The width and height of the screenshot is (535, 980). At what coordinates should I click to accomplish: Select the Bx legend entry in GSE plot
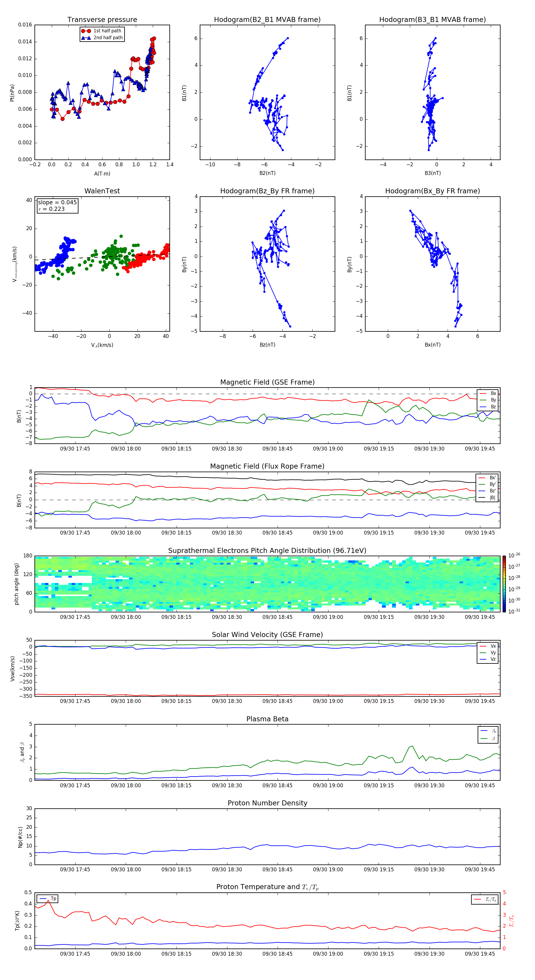[488, 393]
